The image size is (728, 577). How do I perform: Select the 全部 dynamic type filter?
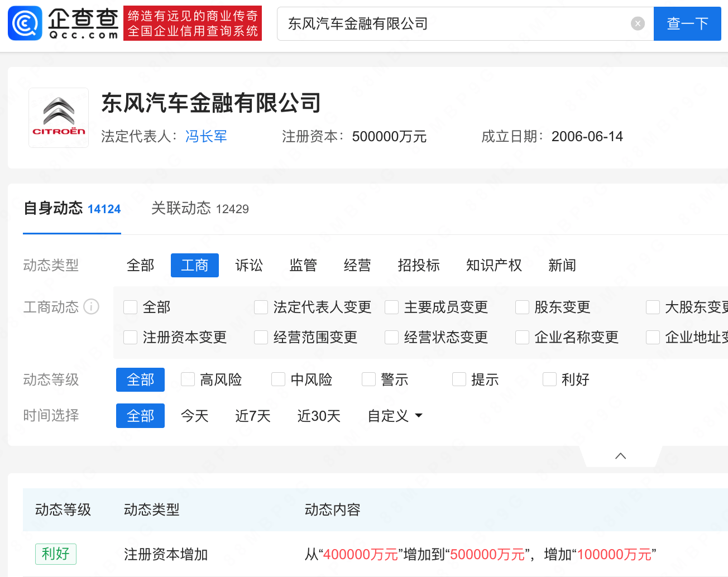(x=140, y=265)
